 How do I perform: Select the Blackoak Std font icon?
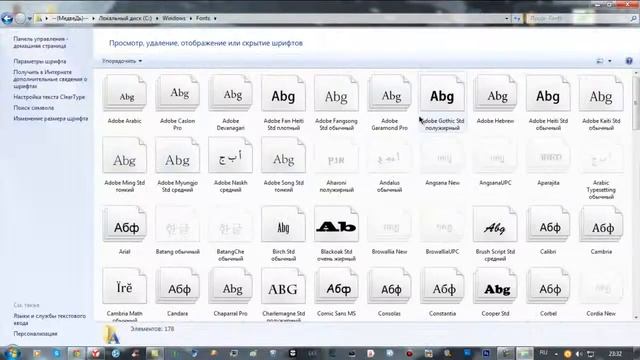336,224
